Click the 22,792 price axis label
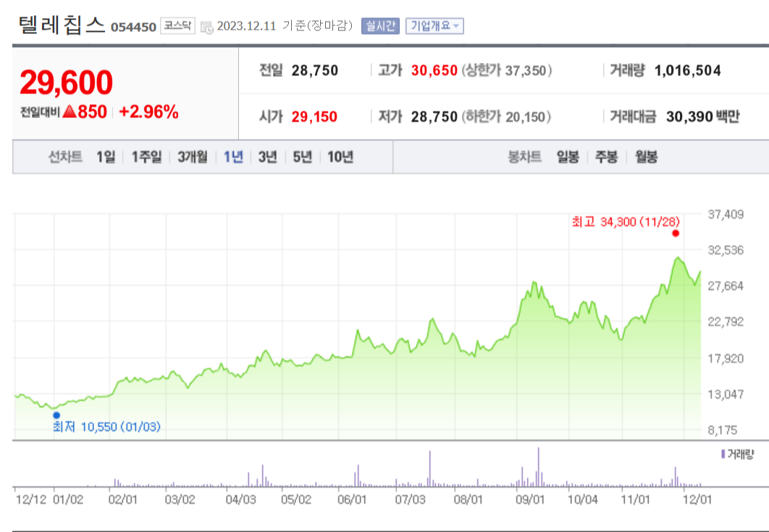The height and width of the screenshot is (532, 769). pyautogui.click(x=726, y=321)
